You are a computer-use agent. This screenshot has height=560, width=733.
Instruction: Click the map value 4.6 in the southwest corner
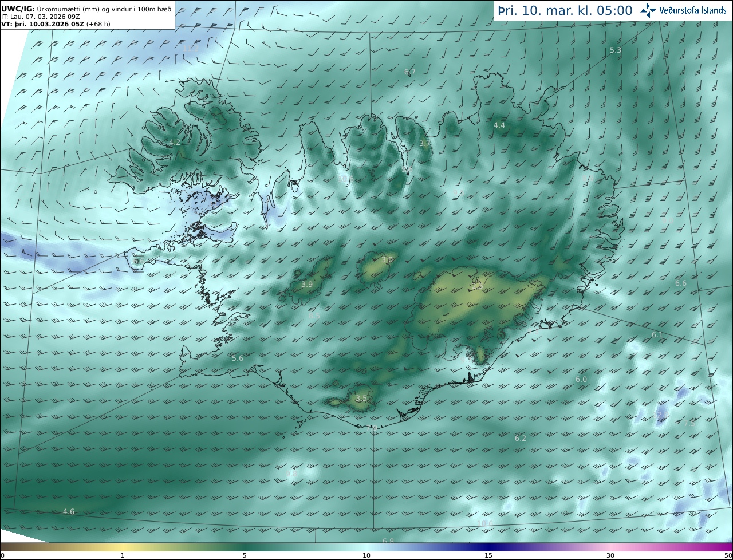click(x=69, y=511)
